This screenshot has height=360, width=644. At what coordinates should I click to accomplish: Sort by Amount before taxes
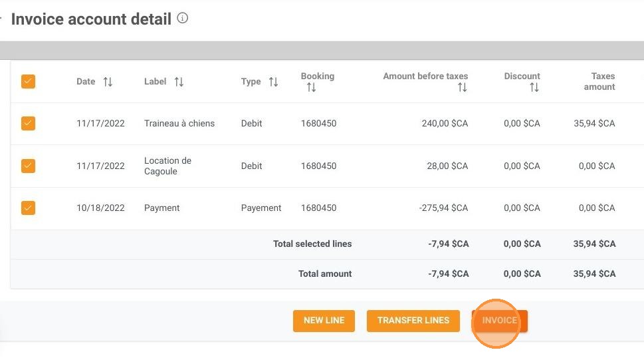click(x=463, y=87)
